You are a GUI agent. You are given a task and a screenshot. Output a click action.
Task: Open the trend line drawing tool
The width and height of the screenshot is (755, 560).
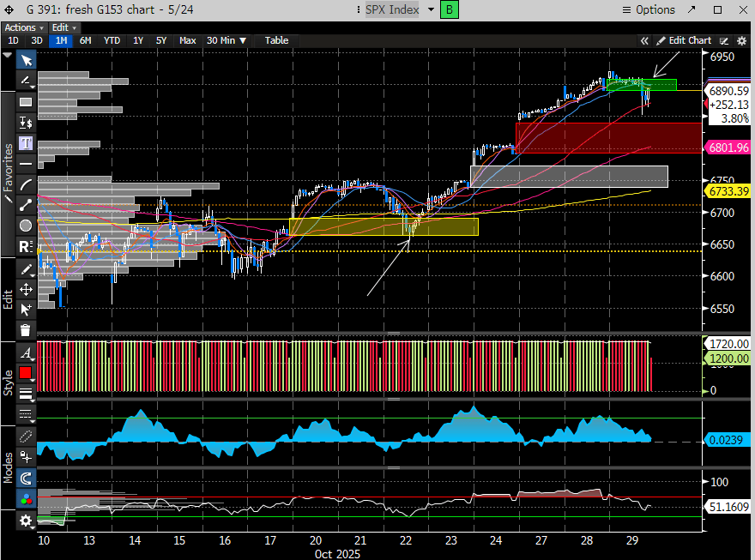[x=26, y=81]
